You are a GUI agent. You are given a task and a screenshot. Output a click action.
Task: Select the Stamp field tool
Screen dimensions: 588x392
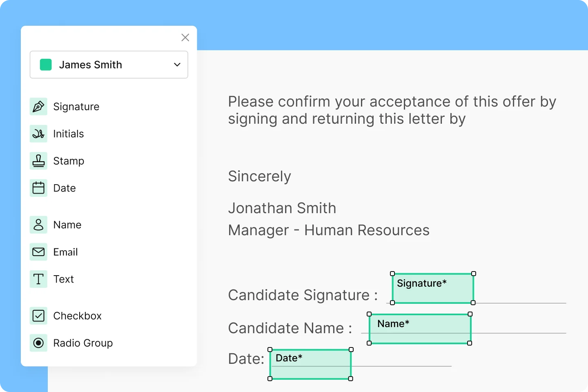coord(69,160)
